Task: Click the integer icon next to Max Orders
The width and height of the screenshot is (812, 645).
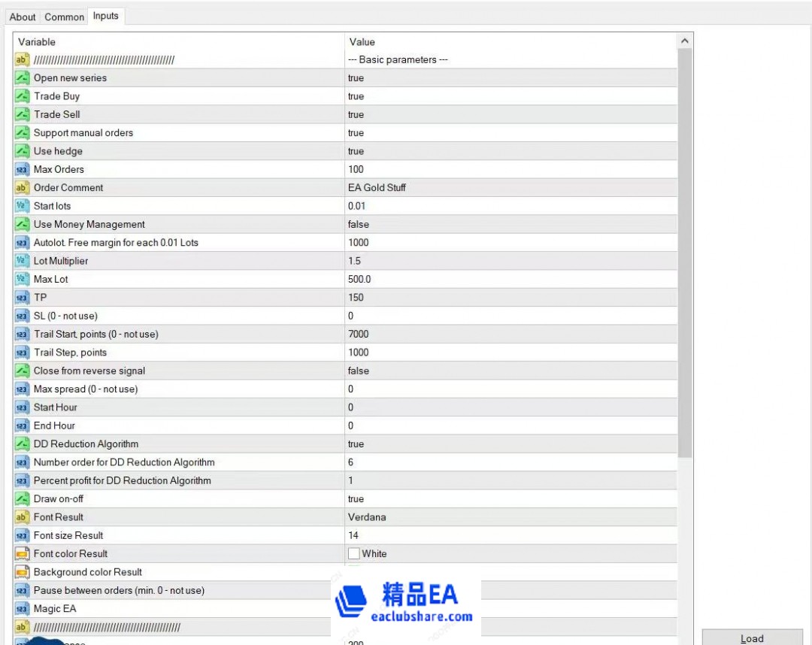Action: (22, 170)
